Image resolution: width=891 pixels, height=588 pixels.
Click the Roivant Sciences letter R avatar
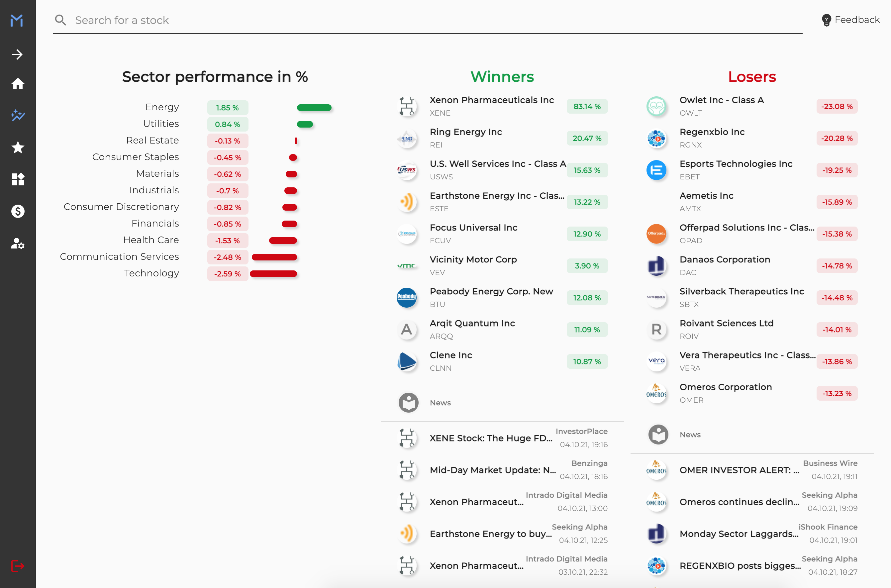click(657, 330)
